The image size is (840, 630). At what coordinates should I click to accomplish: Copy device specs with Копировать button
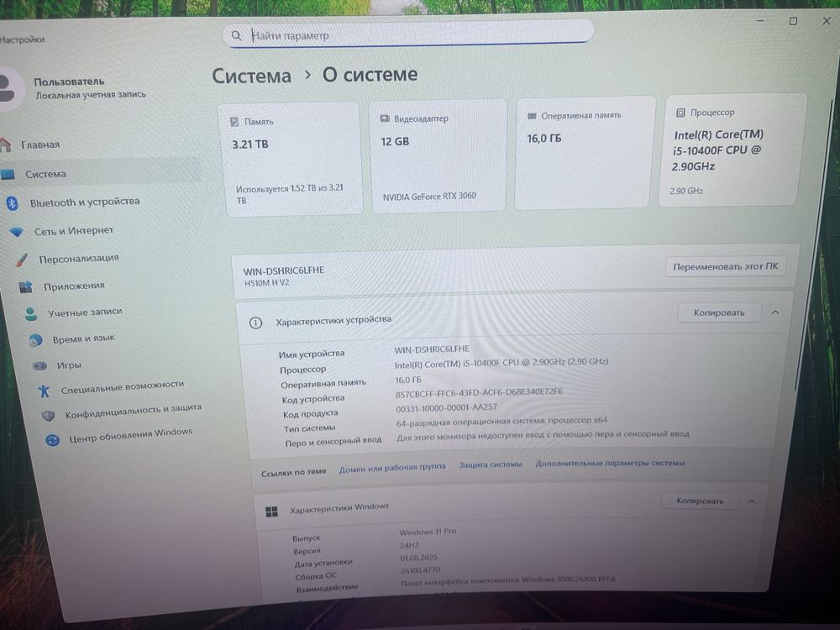pyautogui.click(x=719, y=312)
